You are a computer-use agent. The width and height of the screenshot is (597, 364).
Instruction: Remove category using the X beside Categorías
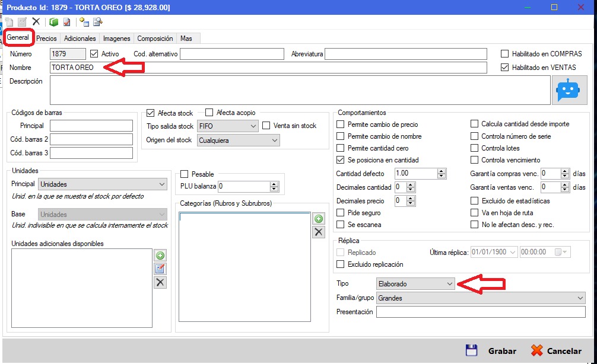[319, 232]
